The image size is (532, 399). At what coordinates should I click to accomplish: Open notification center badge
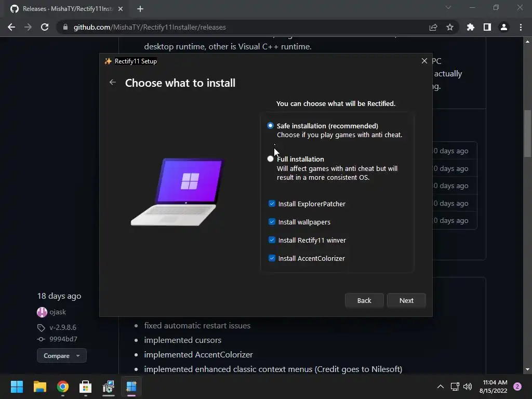point(517,387)
